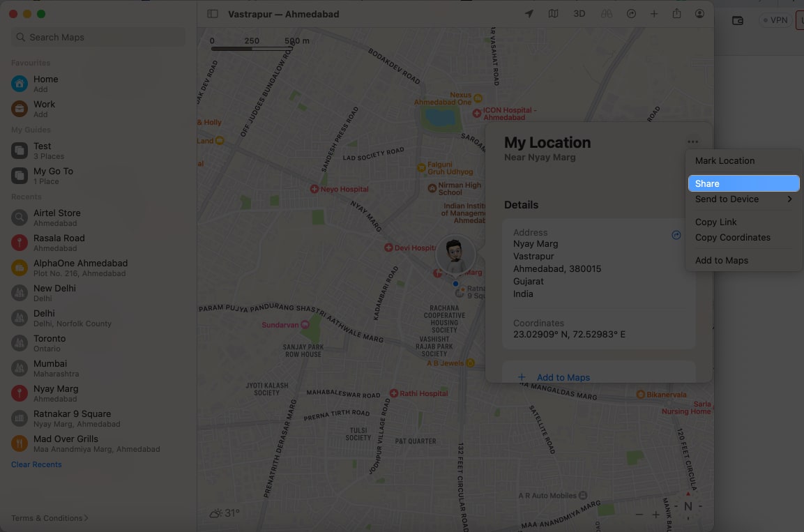The height and width of the screenshot is (532, 804).
Task: Open the map mode icon in the toolbar
Action: [x=553, y=14]
